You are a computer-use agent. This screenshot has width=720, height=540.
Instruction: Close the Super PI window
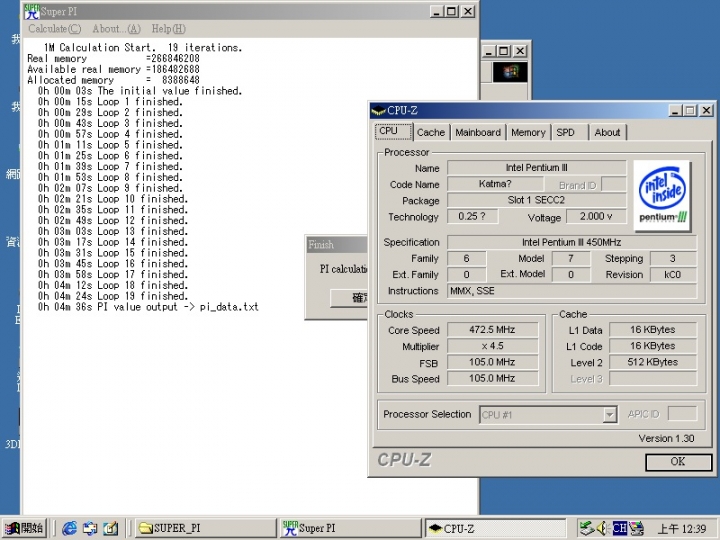click(x=467, y=11)
